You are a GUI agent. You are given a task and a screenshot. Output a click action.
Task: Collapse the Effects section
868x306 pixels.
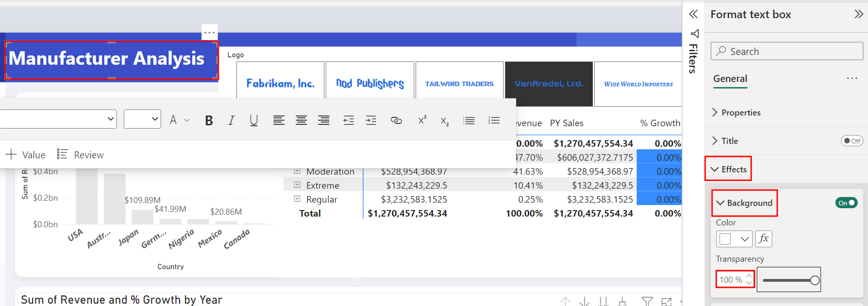pyautogui.click(x=729, y=169)
